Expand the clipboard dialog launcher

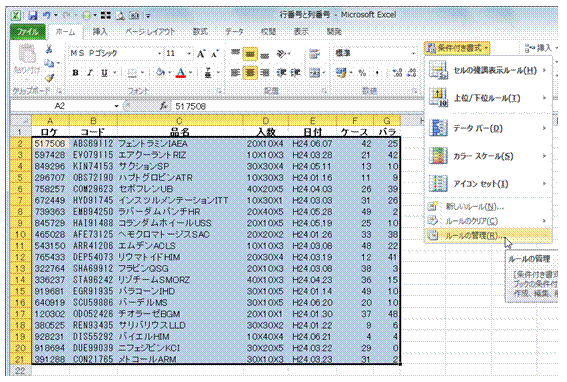click(x=59, y=91)
